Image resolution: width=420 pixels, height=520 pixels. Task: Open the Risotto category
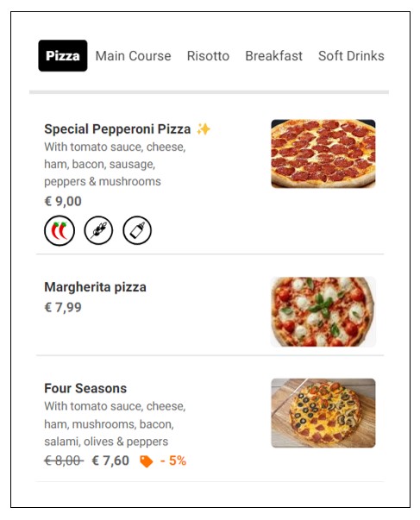tap(208, 56)
